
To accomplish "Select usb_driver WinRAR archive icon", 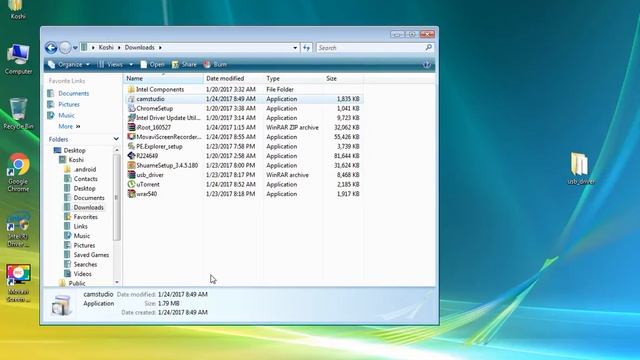I will [131, 175].
